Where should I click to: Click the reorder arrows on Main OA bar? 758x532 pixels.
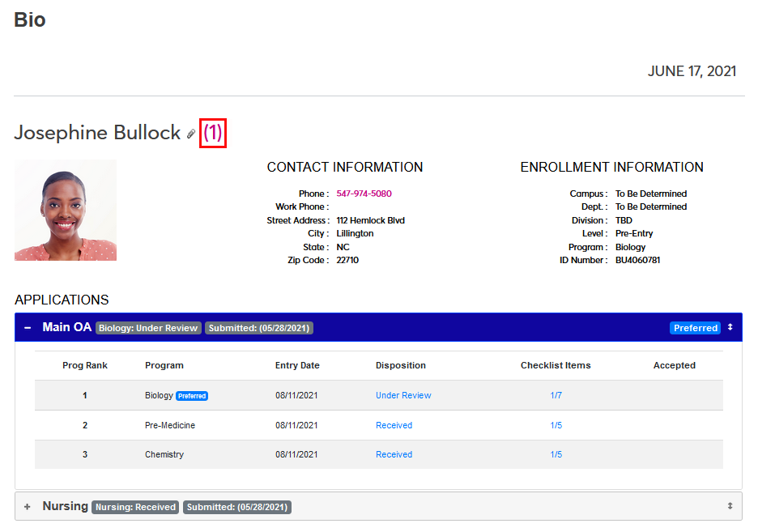730,328
